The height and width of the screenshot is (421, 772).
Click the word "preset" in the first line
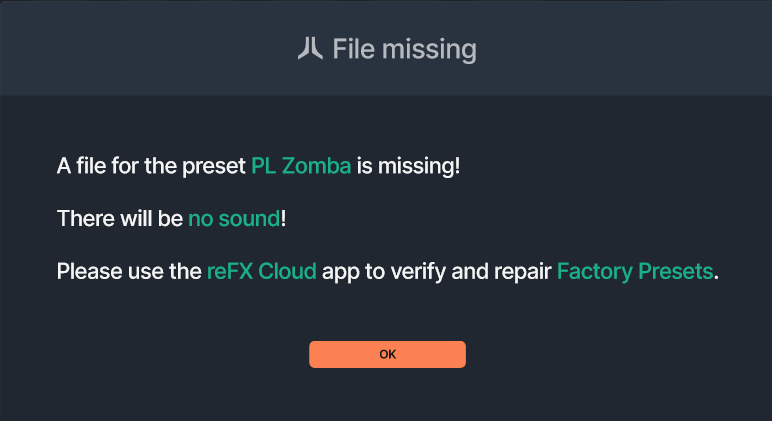[x=216, y=166]
